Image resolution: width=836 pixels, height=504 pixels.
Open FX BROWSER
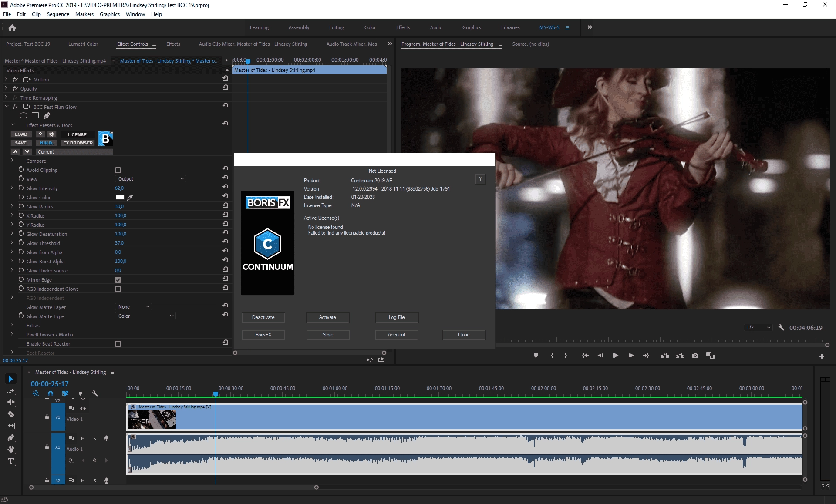78,143
